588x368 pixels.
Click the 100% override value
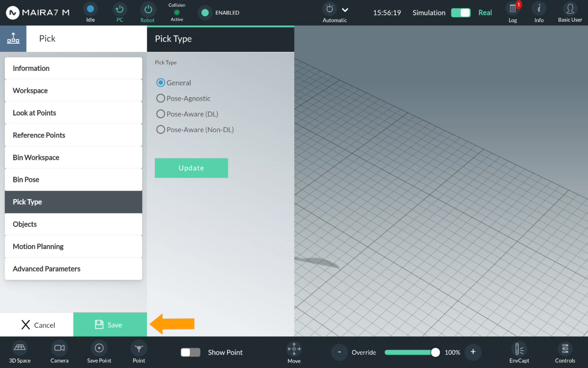coord(452,352)
